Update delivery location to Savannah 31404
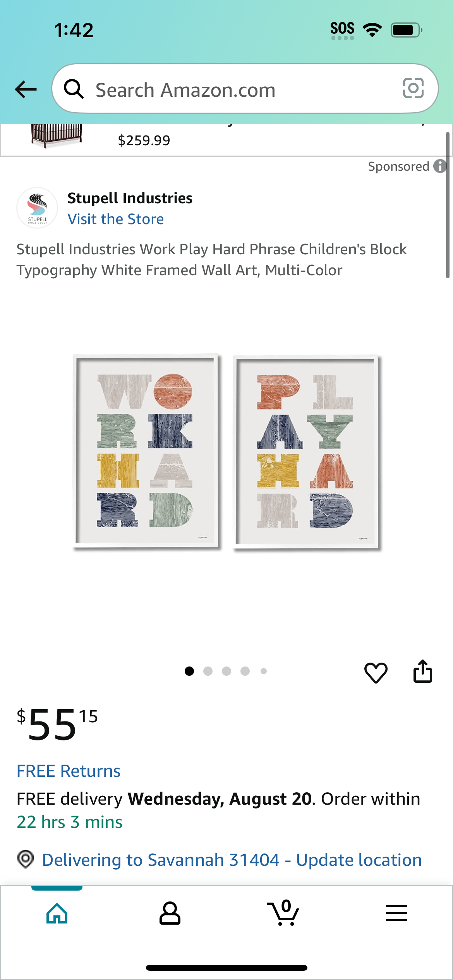The width and height of the screenshot is (453, 980). (x=232, y=860)
